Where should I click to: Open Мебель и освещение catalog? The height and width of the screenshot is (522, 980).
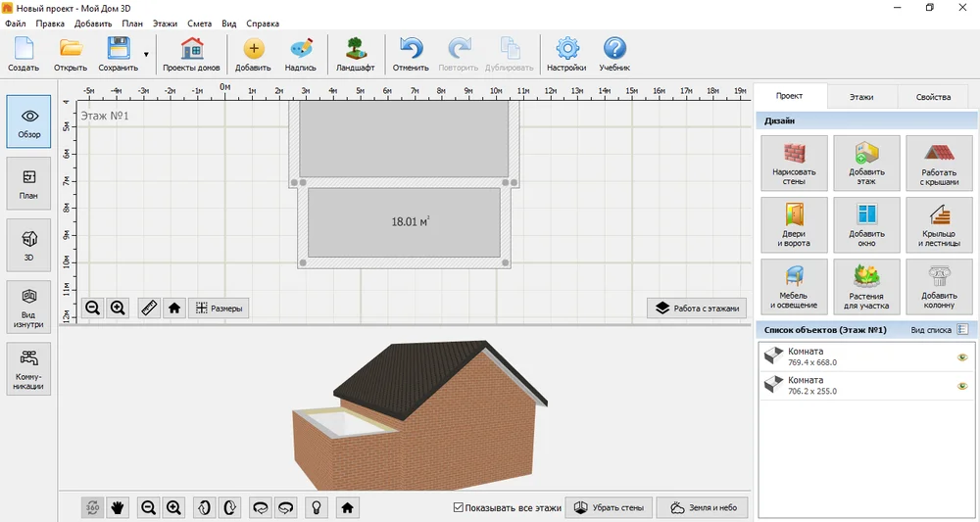tap(794, 287)
